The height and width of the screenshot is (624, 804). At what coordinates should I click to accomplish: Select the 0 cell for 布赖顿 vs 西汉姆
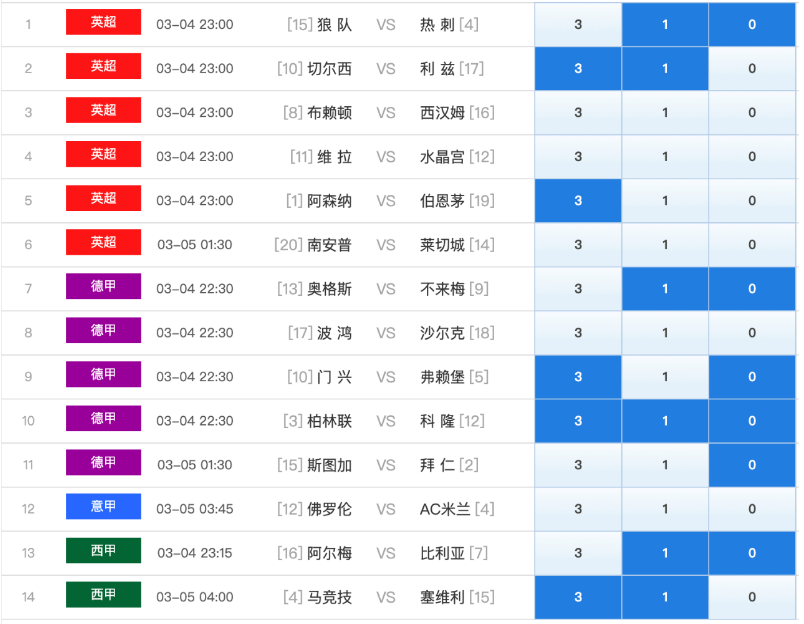752,112
